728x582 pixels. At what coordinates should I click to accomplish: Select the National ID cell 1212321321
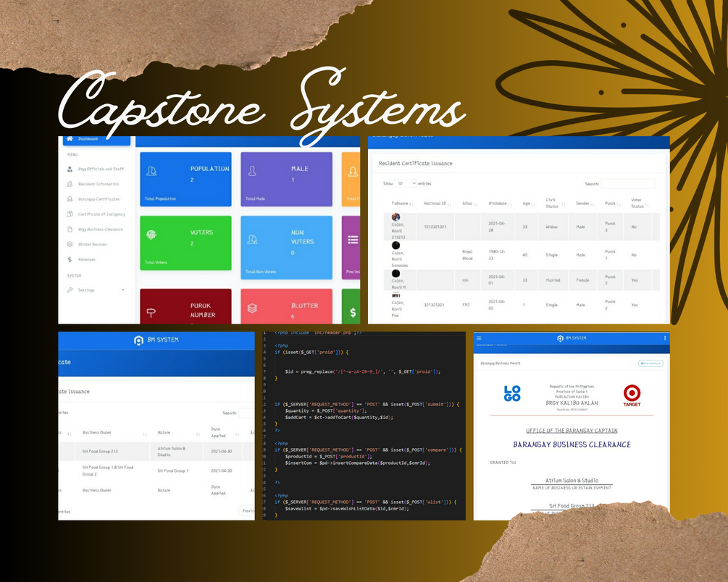(435, 227)
